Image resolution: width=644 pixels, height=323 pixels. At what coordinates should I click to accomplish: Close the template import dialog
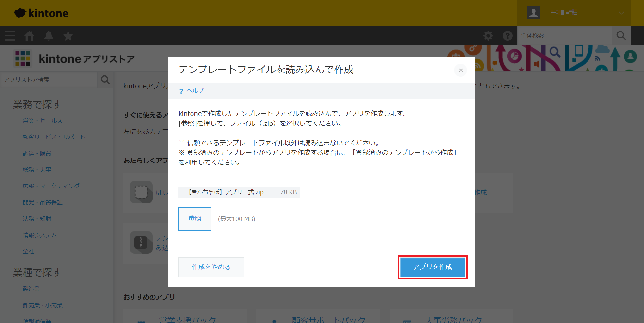[x=461, y=70]
